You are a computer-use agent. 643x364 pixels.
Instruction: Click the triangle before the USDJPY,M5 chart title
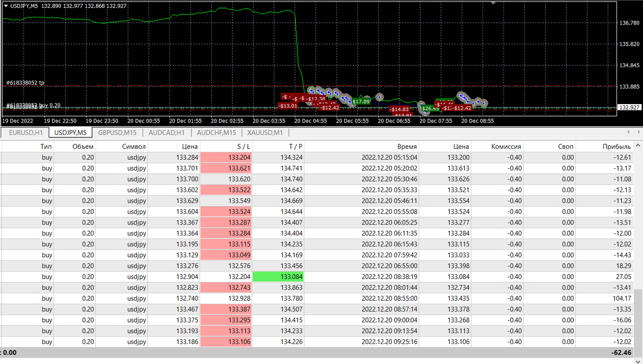[6, 6]
